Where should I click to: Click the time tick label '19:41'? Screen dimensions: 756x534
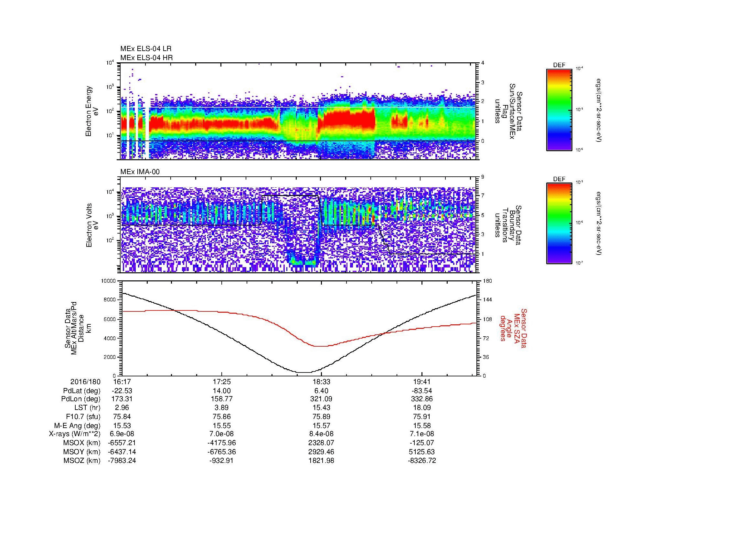422,382
